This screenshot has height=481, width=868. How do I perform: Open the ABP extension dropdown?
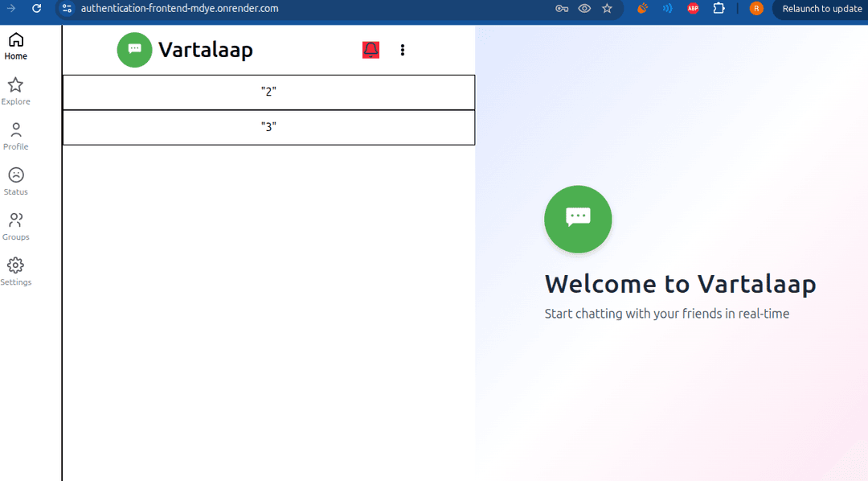(692, 8)
